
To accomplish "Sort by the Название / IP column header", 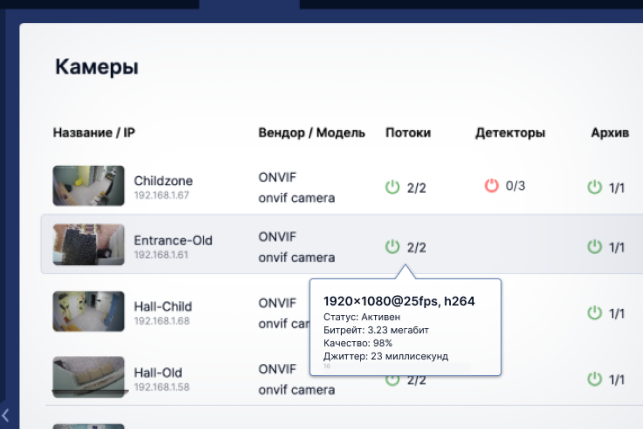I will 94,133.
